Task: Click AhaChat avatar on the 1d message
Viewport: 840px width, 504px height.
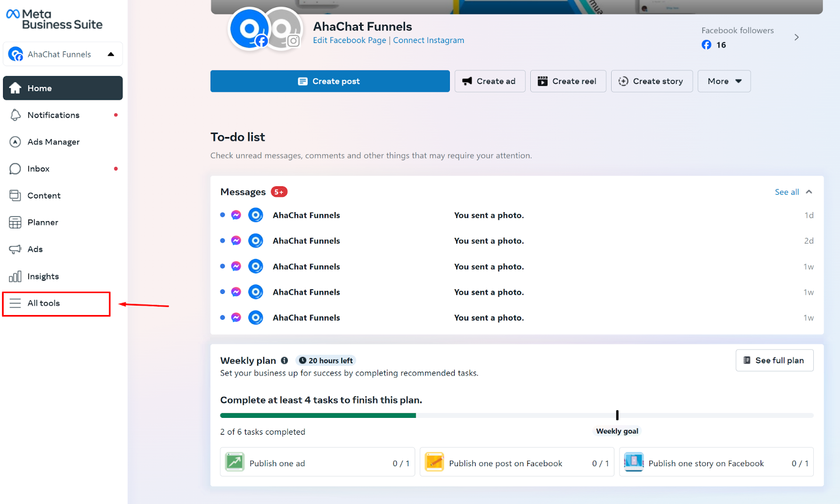Action: (x=256, y=215)
